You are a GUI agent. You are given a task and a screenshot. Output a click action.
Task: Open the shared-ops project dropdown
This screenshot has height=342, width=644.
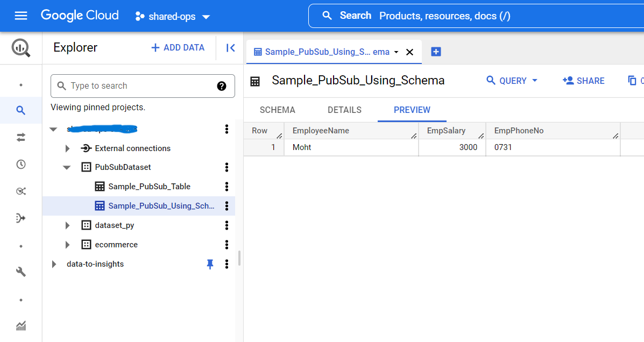click(x=173, y=16)
